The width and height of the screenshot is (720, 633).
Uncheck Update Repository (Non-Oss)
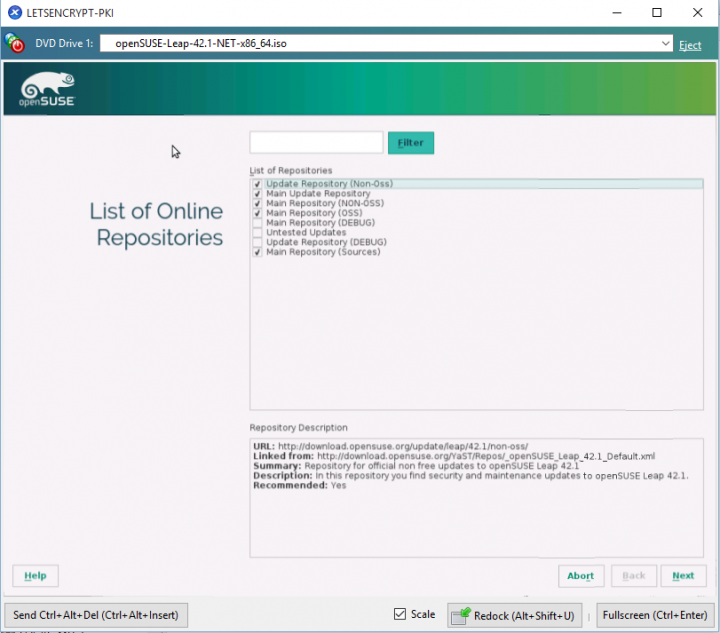[x=258, y=184]
